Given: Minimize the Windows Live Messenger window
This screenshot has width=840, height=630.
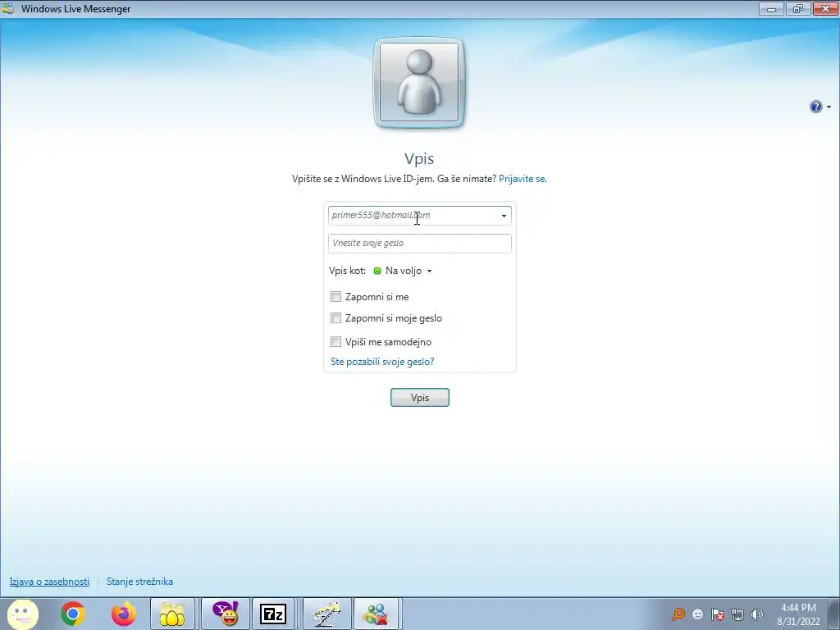Looking at the screenshot, I should [x=771, y=8].
